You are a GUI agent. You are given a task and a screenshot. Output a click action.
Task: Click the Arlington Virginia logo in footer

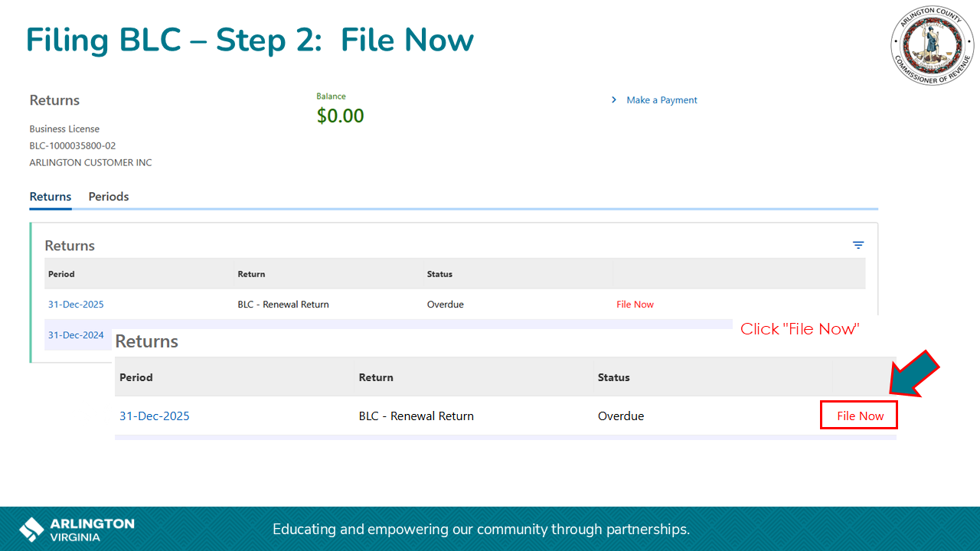[x=77, y=530]
